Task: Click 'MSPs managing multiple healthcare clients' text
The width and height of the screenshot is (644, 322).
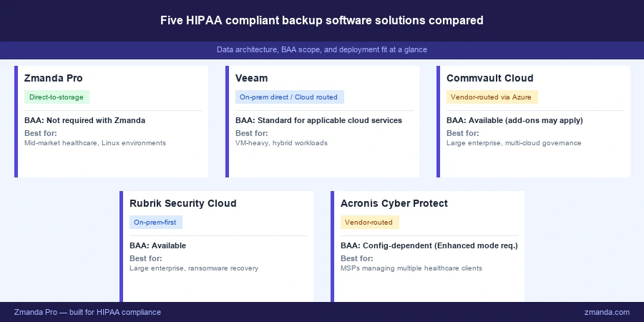Action: (x=411, y=268)
